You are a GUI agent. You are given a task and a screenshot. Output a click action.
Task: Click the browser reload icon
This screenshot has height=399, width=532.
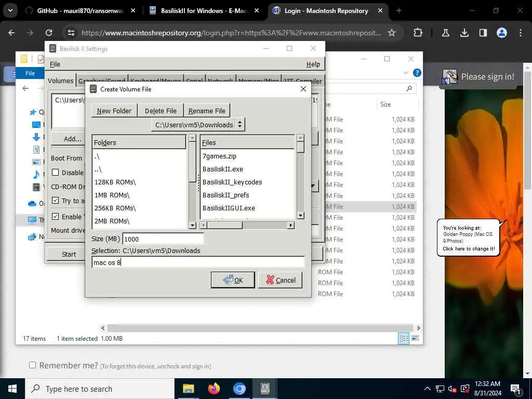[49, 33]
